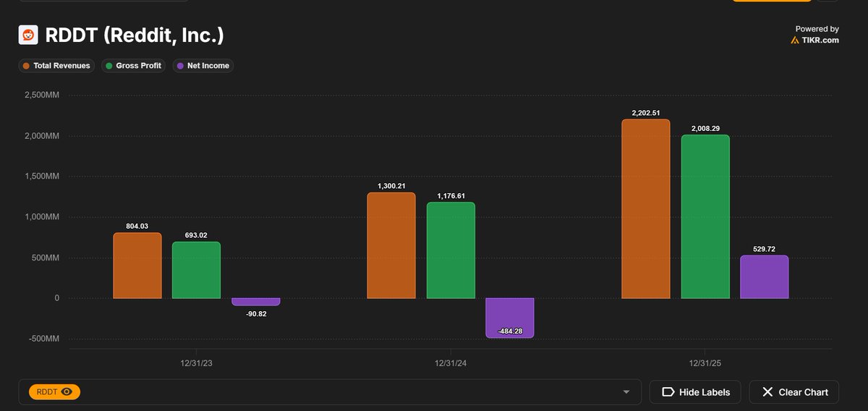
Task: Click the 12/31/23 axis date label
Action: [197, 363]
